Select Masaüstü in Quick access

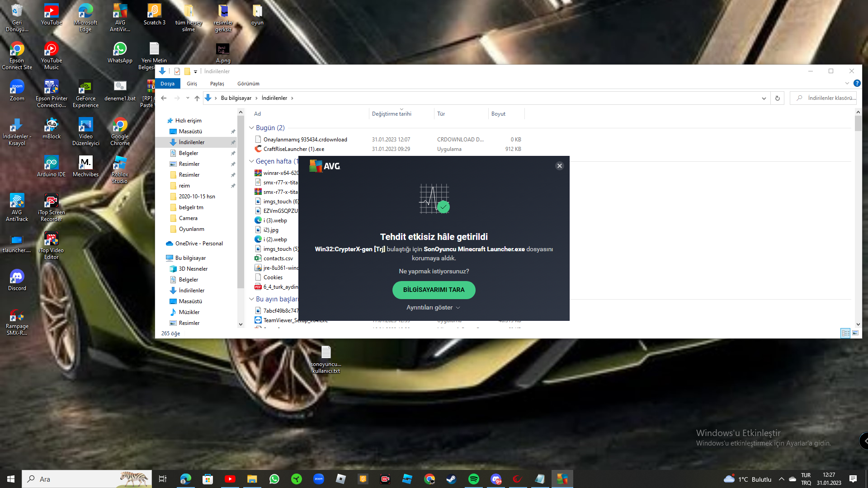pos(190,131)
